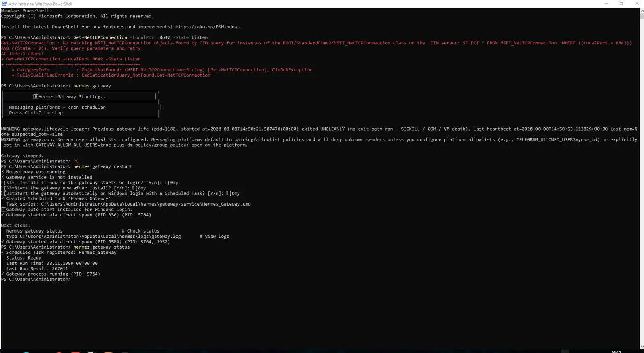The image size is (644, 353).
Task: Click 'suspected_oom=False' text
Action: [37, 134]
